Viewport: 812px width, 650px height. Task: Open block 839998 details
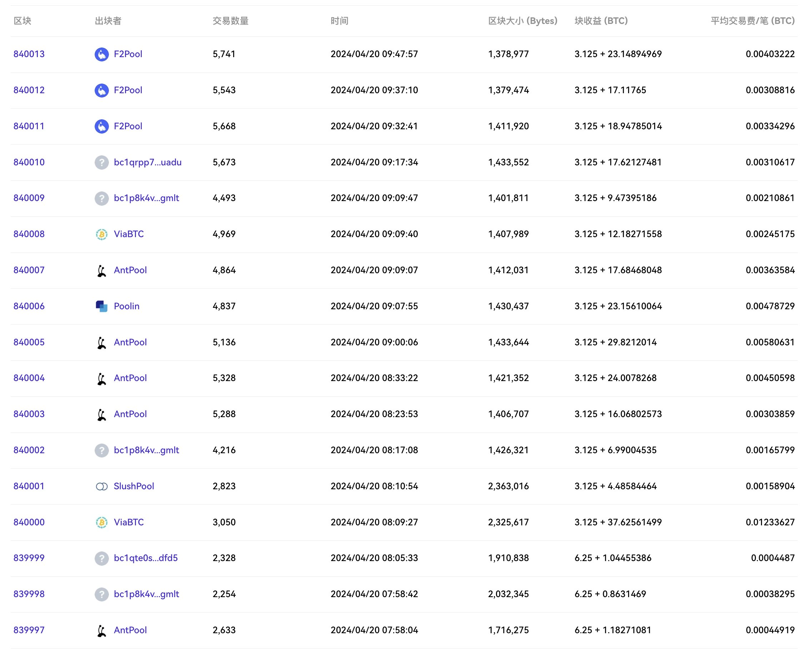(29, 594)
